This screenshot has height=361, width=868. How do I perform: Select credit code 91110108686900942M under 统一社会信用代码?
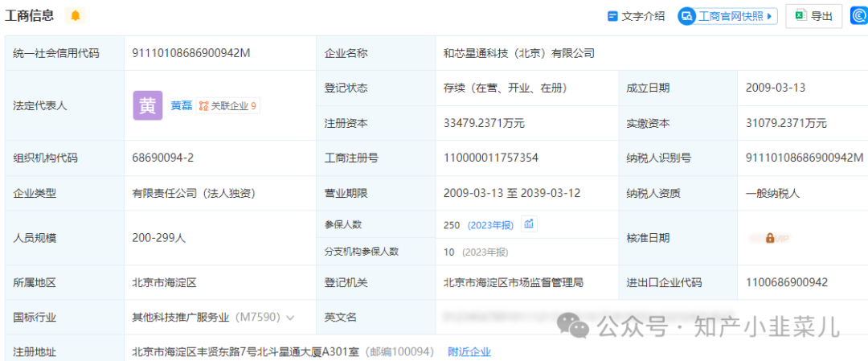click(191, 53)
